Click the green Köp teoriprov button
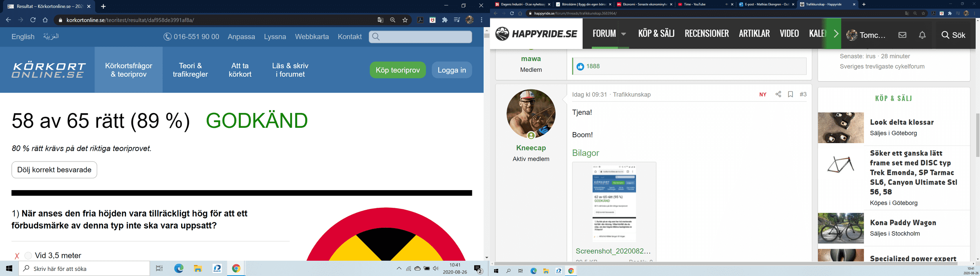The width and height of the screenshot is (980, 276). tap(397, 70)
